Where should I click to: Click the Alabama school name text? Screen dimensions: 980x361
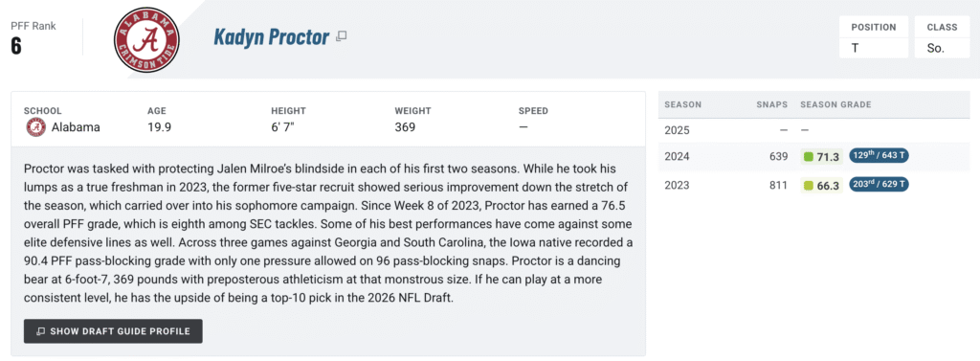(76, 127)
